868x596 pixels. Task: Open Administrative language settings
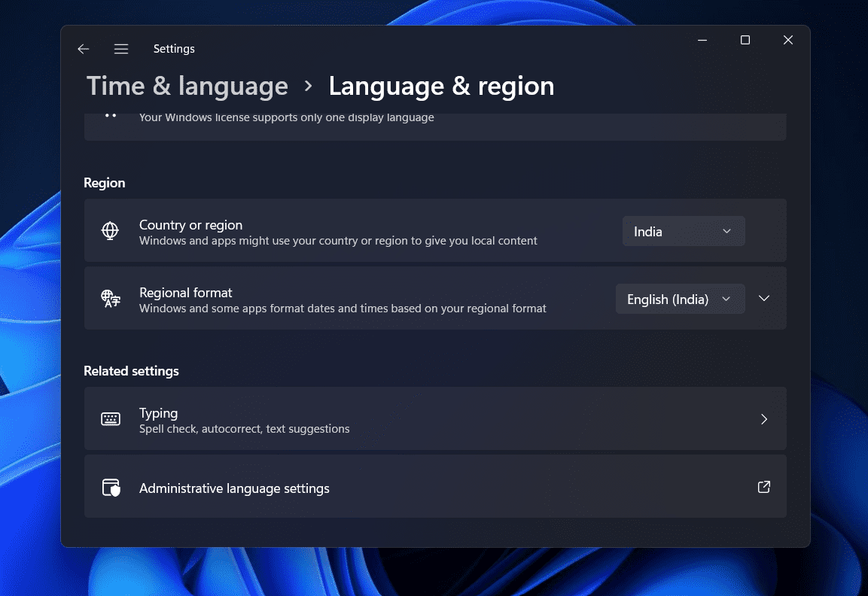[x=234, y=488]
